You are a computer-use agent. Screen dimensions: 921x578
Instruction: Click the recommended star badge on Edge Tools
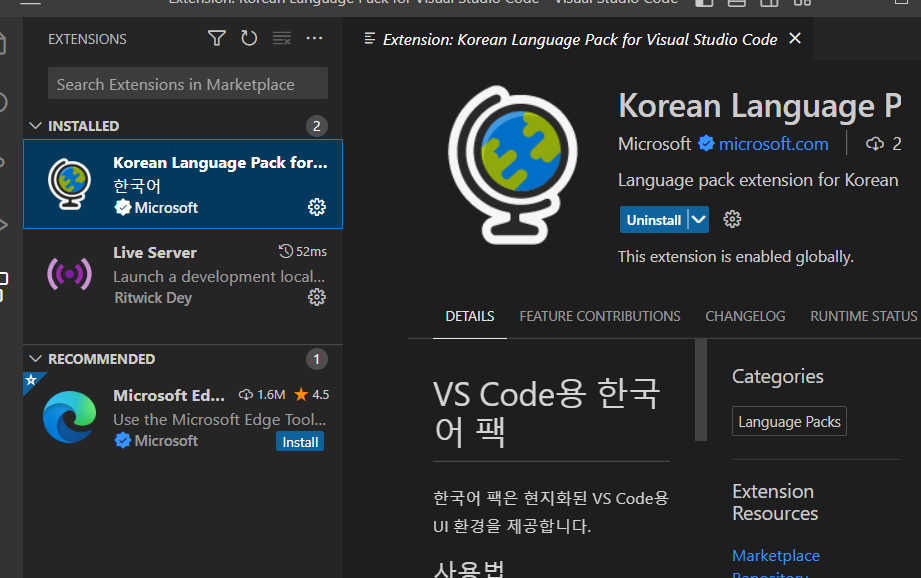pyautogui.click(x=31, y=380)
